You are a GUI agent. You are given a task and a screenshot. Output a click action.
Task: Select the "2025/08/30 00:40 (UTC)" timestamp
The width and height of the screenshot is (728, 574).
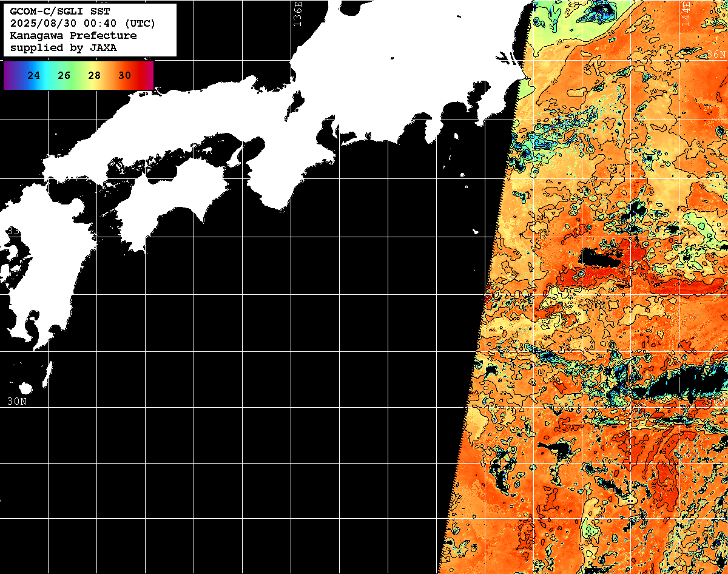(83, 24)
